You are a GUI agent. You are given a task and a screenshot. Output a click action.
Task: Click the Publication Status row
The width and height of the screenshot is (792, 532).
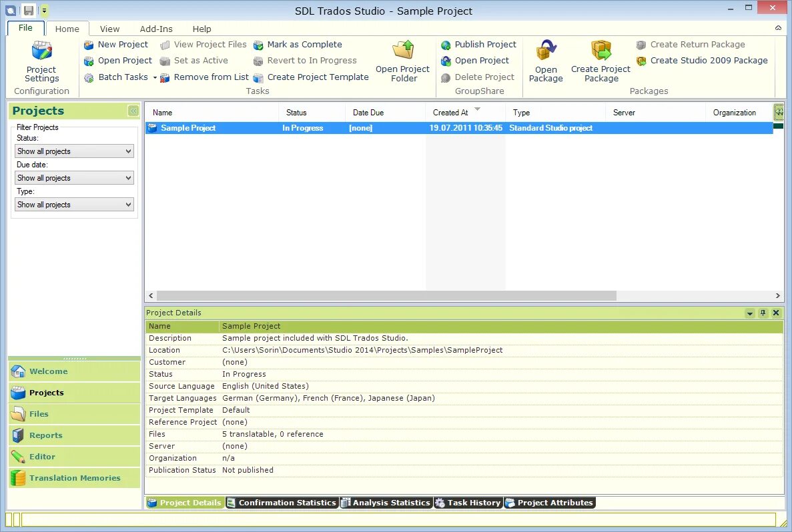point(464,471)
